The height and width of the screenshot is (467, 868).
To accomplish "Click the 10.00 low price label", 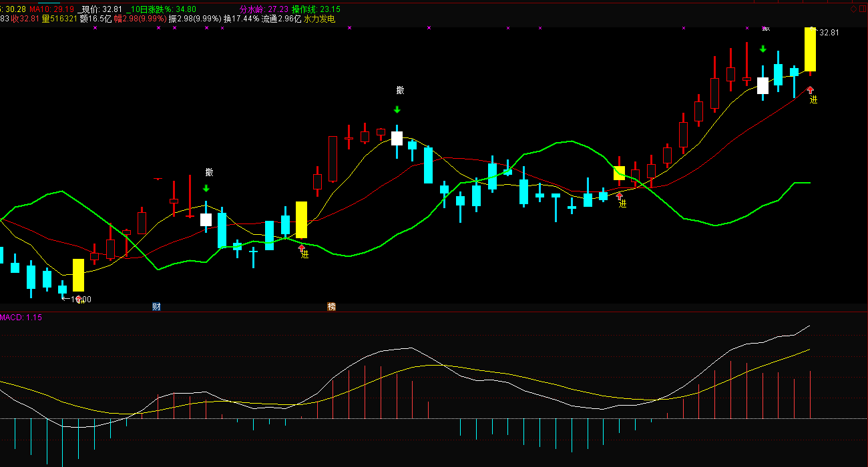I will 81,300.
